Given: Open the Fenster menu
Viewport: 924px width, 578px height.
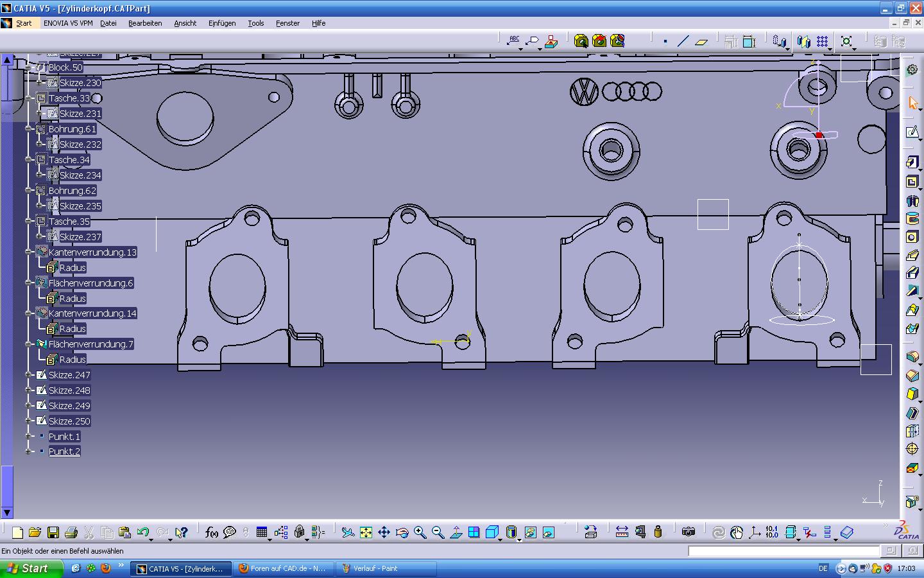Looking at the screenshot, I should pos(287,23).
